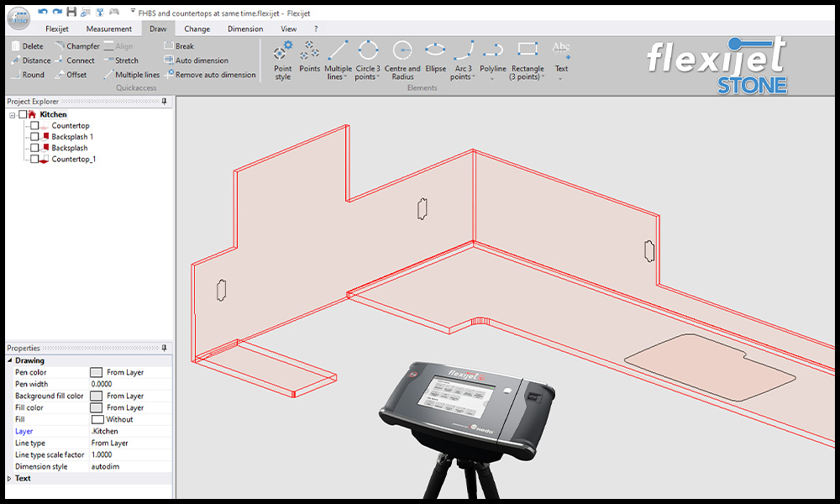Collapse the Drawing properties section
This screenshot has width=840, height=504.
(x=9, y=360)
